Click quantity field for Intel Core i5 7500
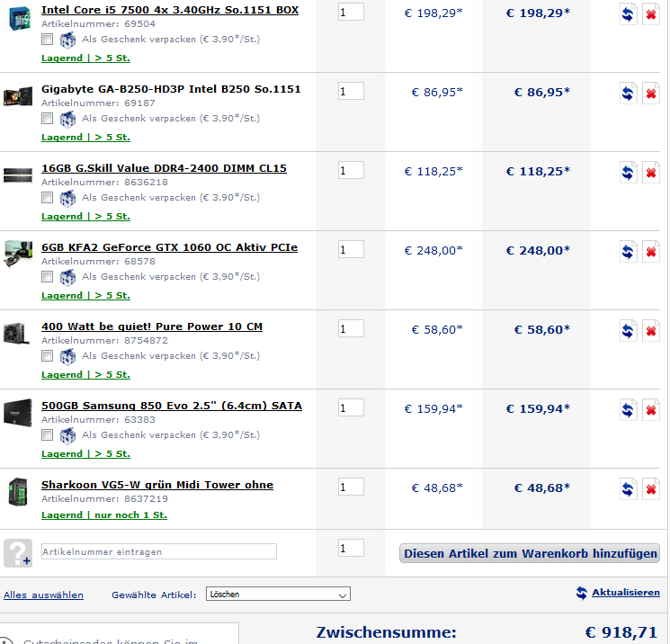This screenshot has height=644, width=670. tap(351, 12)
